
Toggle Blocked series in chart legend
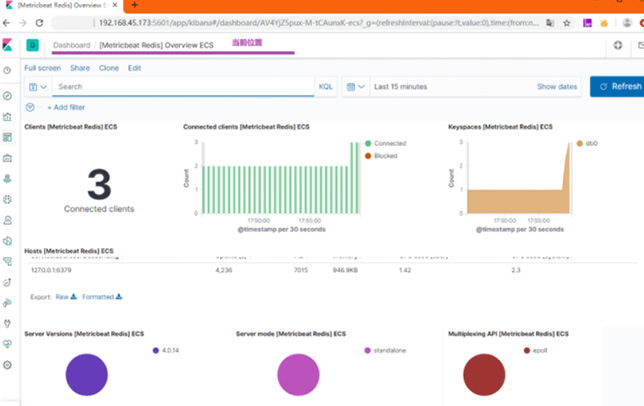tap(381, 156)
